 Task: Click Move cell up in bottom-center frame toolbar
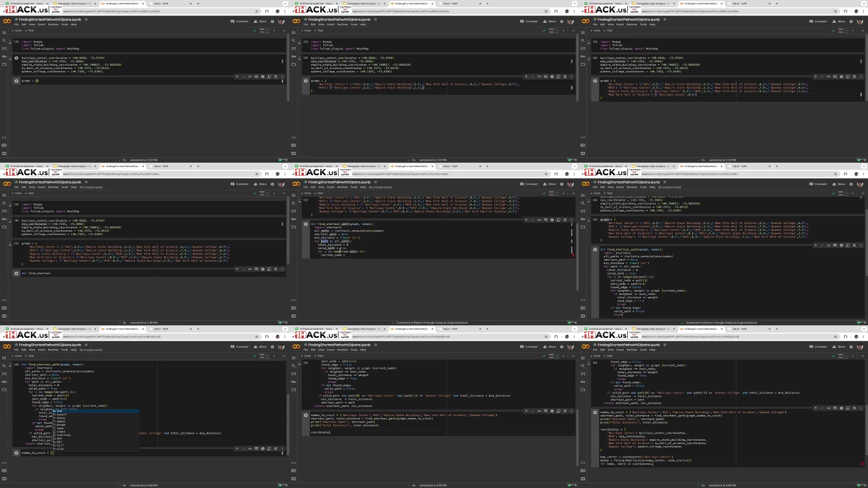(526, 411)
